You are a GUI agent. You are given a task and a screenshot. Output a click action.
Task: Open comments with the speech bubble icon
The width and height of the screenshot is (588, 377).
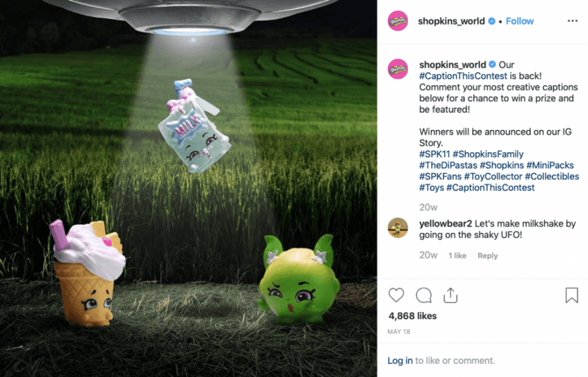(424, 295)
